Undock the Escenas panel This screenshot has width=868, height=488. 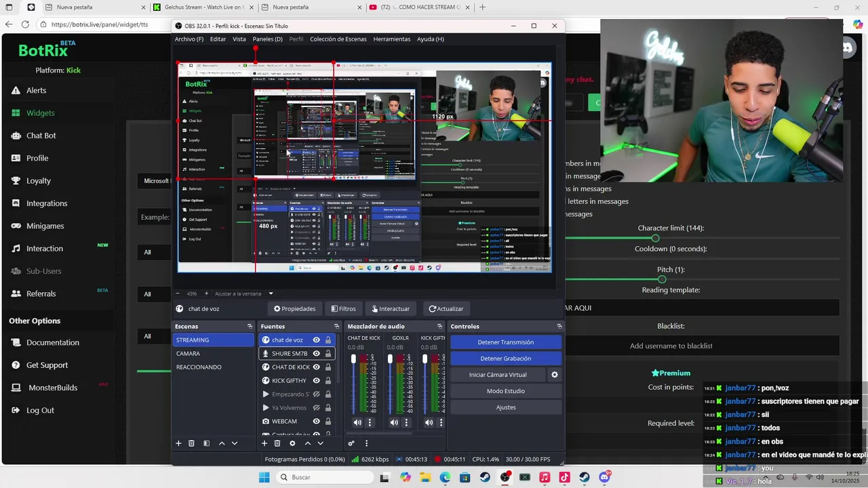pyautogui.click(x=250, y=326)
